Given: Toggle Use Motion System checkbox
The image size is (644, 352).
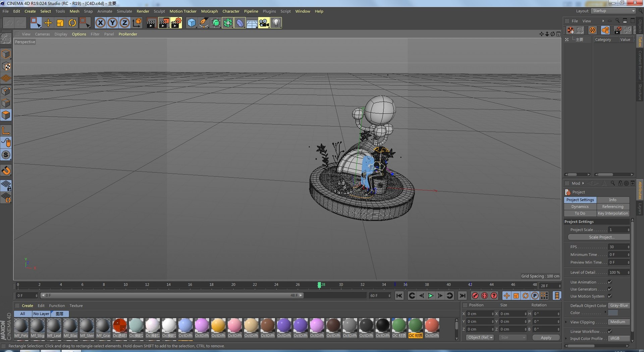Looking at the screenshot, I should click(610, 296).
